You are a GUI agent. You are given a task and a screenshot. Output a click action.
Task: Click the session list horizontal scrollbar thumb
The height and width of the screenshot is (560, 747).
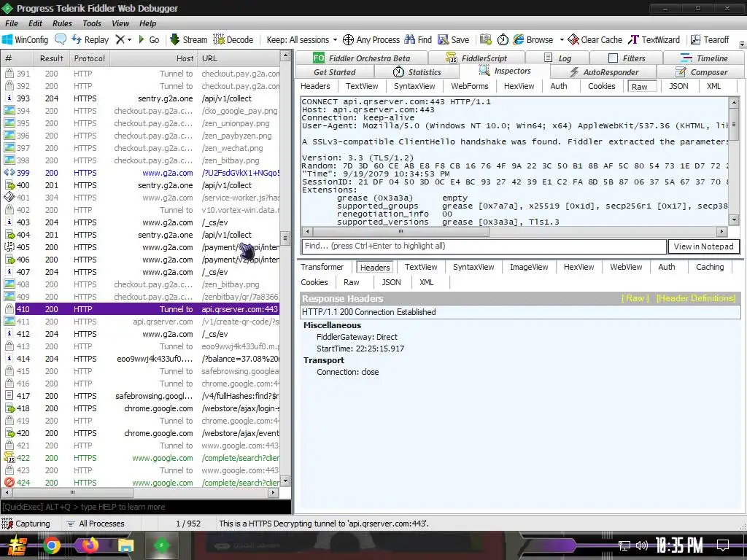click(72, 492)
